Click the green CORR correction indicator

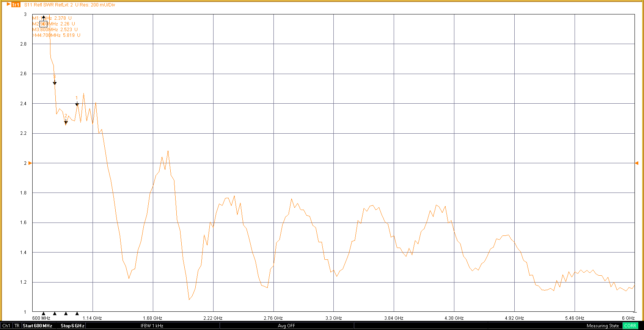[x=630, y=326]
